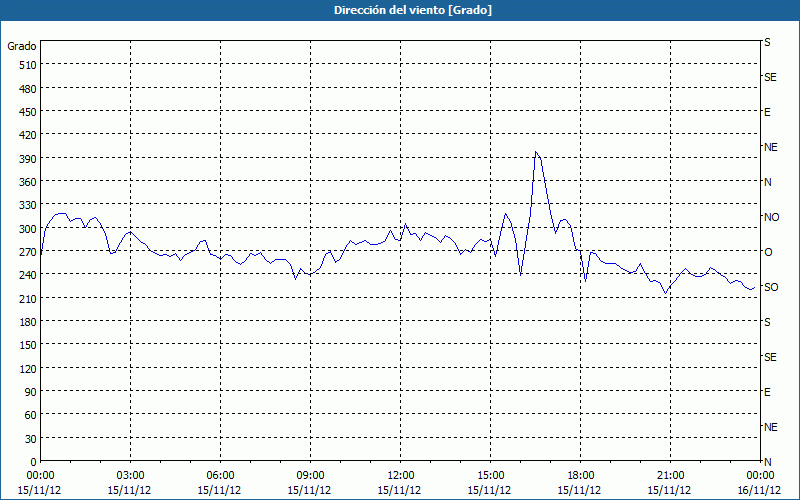This screenshot has width=800, height=500.
Task: Click the 150 degree axis label
Action: point(29,345)
